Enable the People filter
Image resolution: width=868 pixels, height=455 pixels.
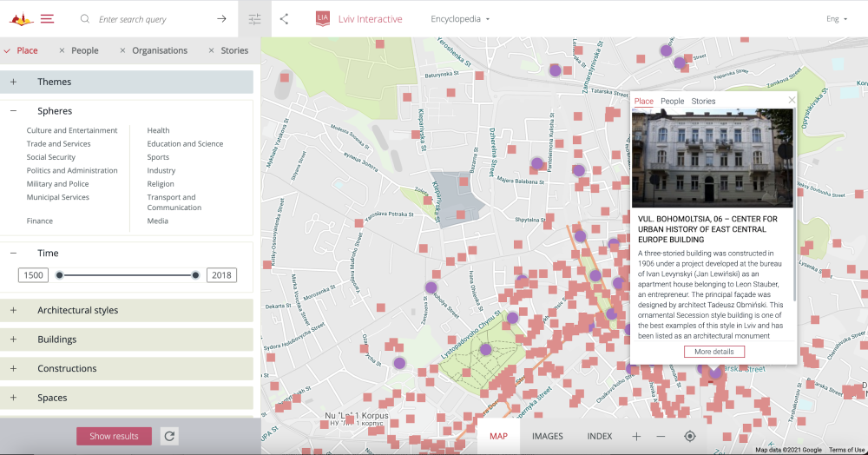(x=78, y=50)
